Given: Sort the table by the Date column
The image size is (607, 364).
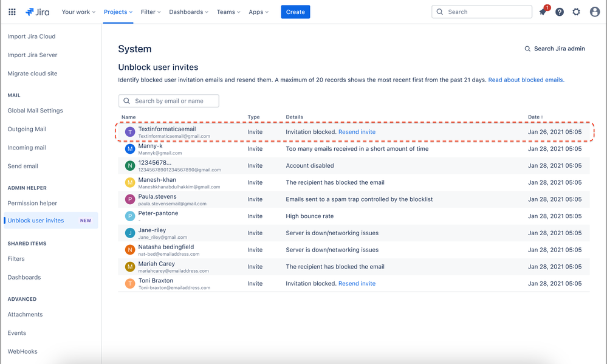Looking at the screenshot, I should (535, 117).
